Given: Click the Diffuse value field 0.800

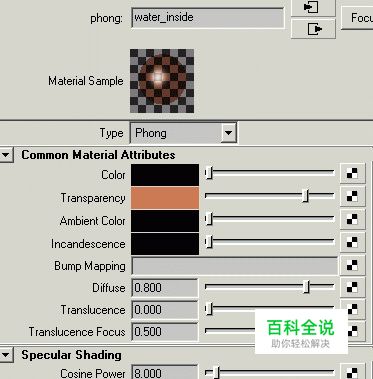Looking at the screenshot, I should coord(165,287).
